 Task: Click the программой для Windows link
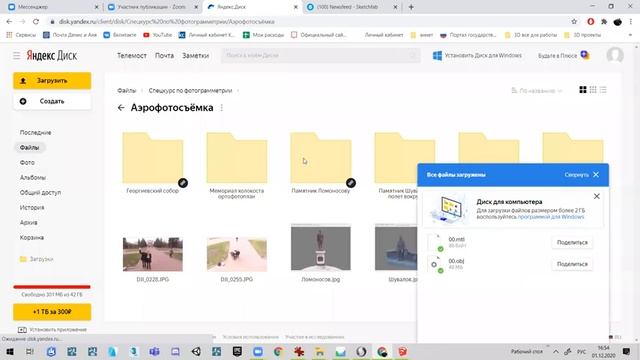pos(551,217)
